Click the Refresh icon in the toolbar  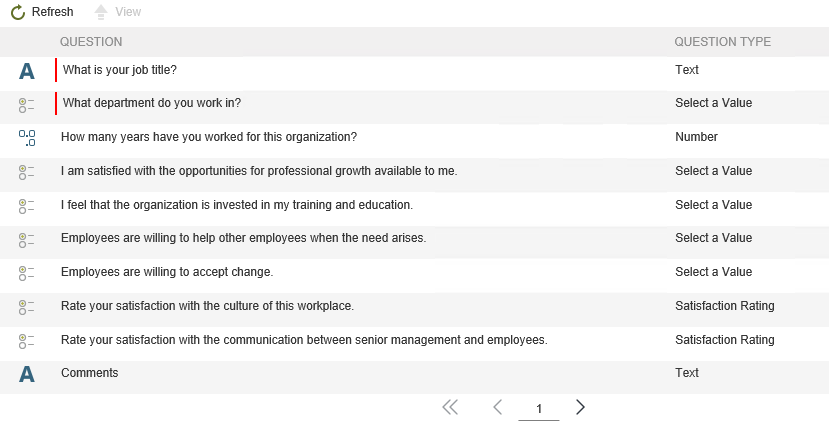coord(18,12)
